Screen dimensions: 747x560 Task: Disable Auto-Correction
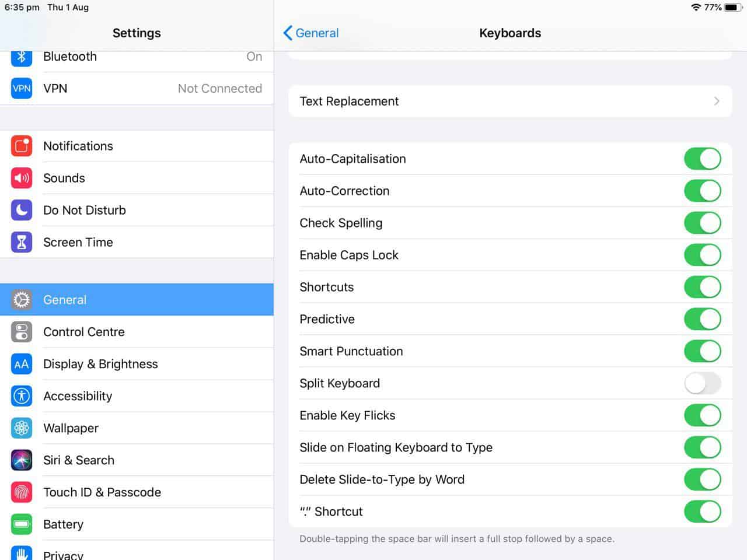[702, 191]
